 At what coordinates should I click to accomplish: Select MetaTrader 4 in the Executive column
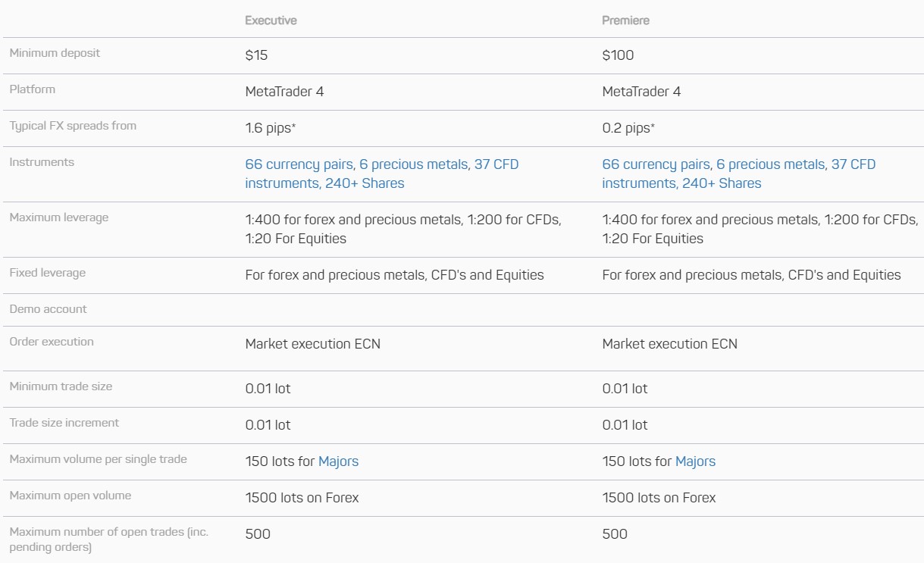(284, 92)
